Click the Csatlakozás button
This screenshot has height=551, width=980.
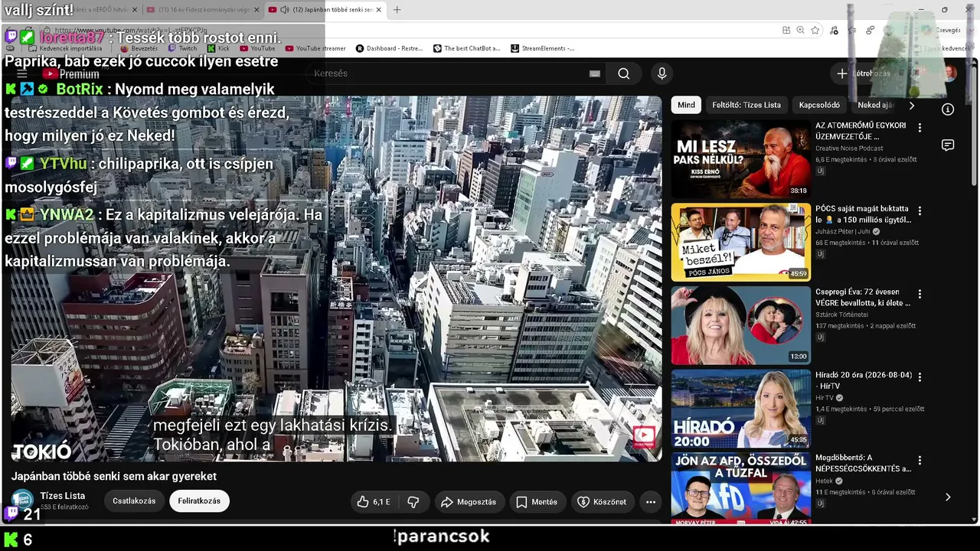click(x=134, y=501)
